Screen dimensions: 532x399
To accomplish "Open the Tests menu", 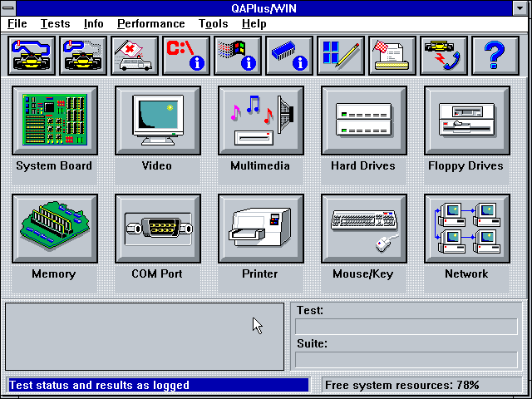I will click(x=56, y=24).
